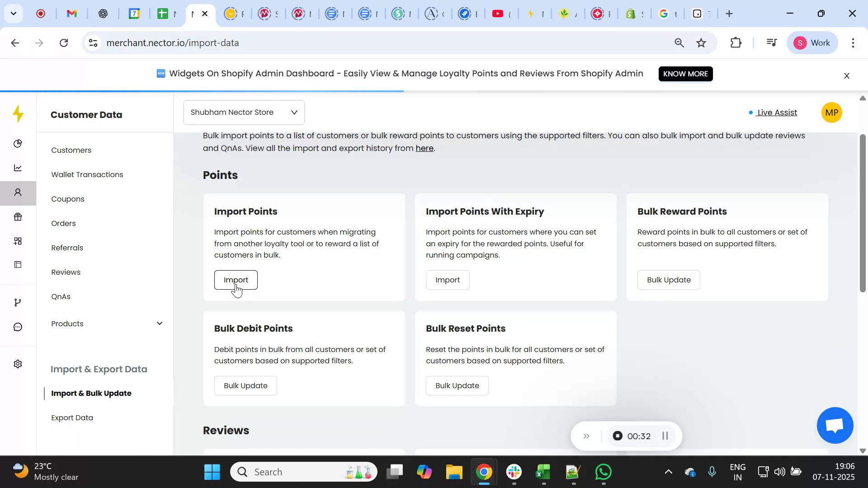Open the chat bubble messaging icon

coord(18,327)
